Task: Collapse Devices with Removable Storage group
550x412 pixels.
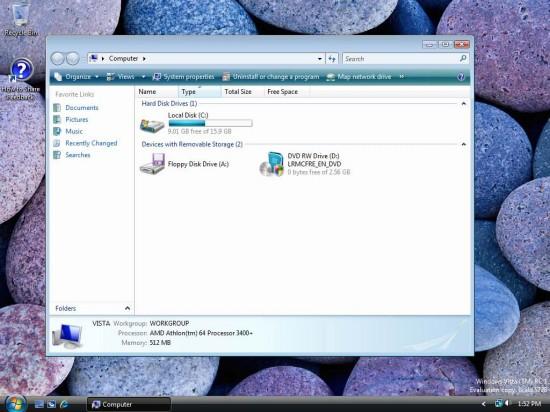Action: [464, 144]
